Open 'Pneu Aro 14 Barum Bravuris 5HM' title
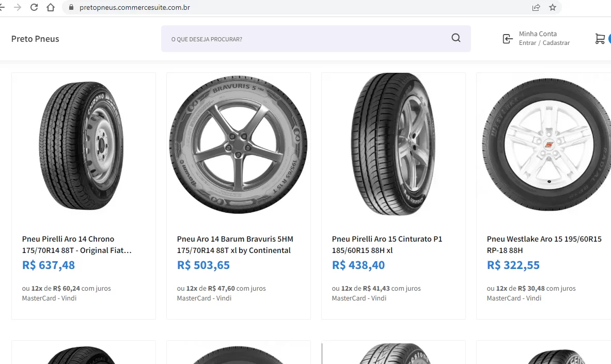This screenshot has height=364, width=611. click(x=235, y=244)
